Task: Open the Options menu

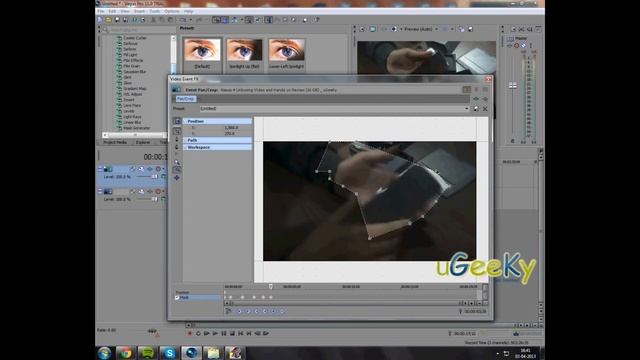Action: 172,11
